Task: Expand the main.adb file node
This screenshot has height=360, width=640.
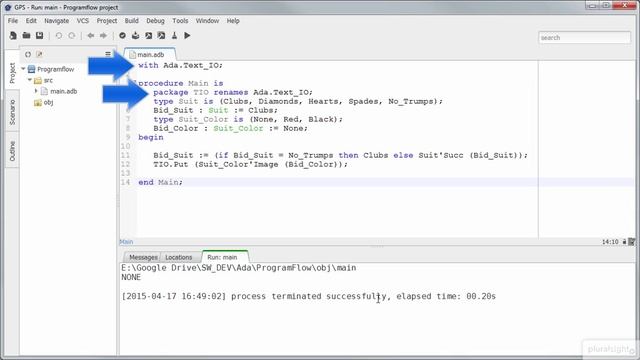Action: pyautogui.click(x=36, y=91)
